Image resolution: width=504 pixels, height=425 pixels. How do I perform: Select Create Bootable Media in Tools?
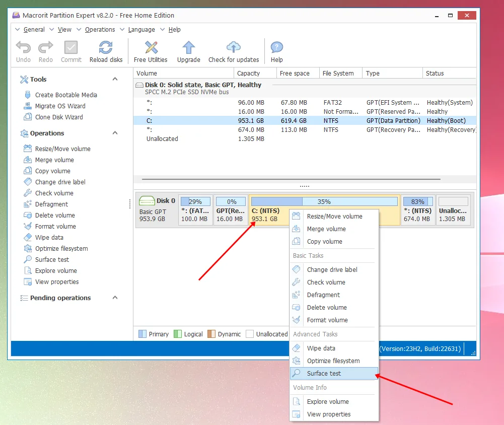pos(66,95)
